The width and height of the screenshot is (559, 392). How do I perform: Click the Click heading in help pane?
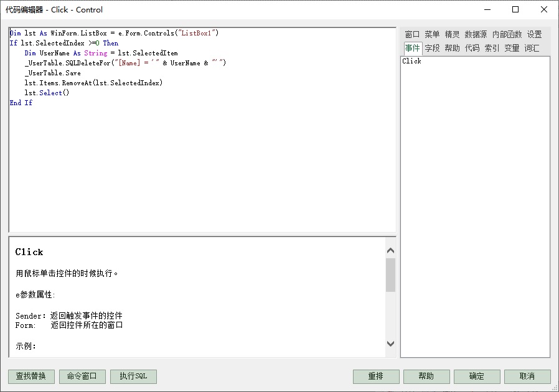[29, 252]
